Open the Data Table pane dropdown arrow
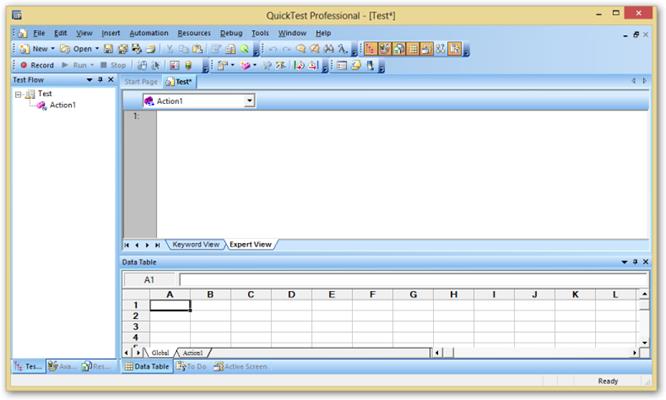The height and width of the screenshot is (400, 666). point(624,262)
